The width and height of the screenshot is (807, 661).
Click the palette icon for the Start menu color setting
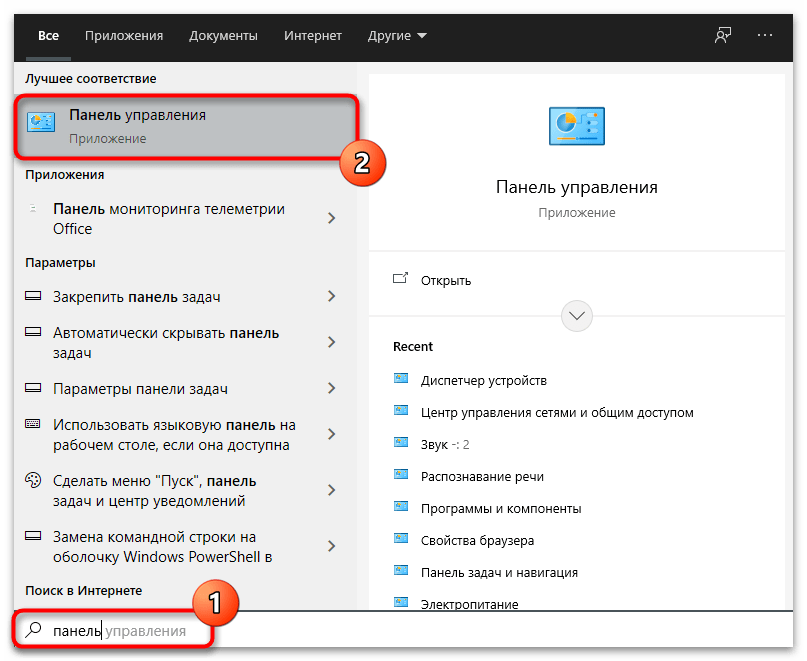33,480
